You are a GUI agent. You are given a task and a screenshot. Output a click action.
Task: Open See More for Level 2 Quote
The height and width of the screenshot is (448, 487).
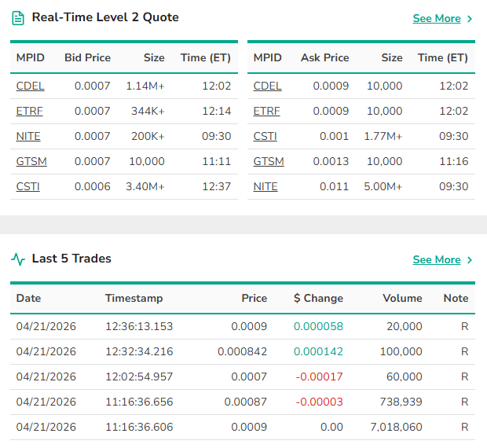point(437,18)
